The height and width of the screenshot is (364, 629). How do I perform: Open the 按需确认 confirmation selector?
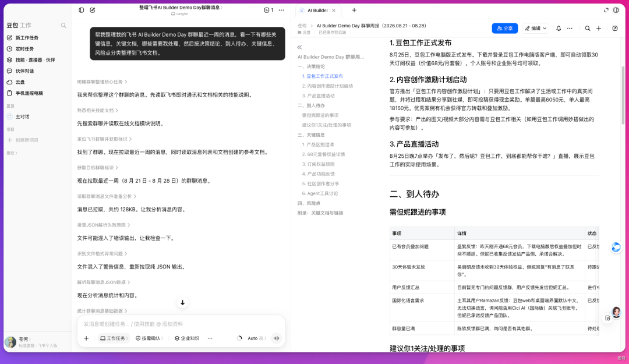[149, 338]
